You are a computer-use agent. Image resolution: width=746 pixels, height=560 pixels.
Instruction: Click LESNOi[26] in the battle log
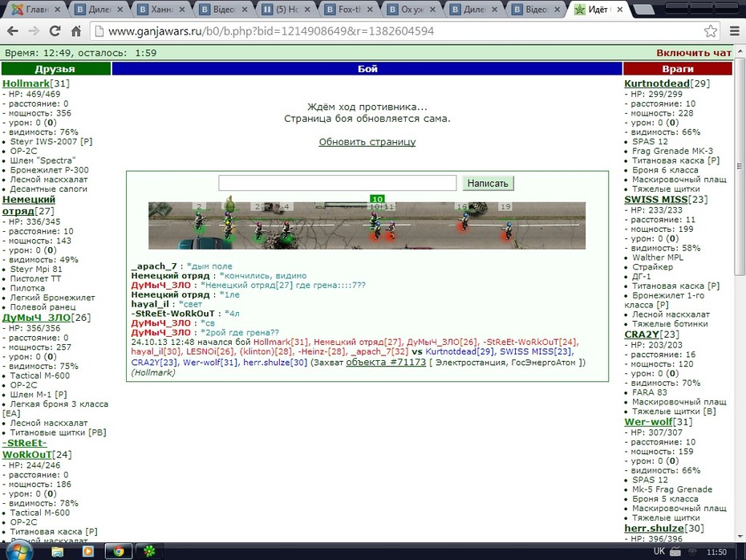coord(210,351)
